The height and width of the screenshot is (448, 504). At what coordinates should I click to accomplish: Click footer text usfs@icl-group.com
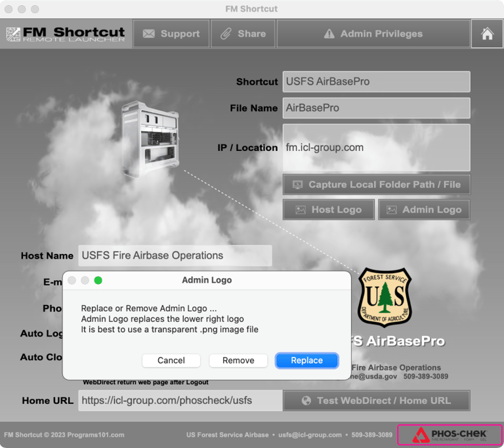pos(310,435)
